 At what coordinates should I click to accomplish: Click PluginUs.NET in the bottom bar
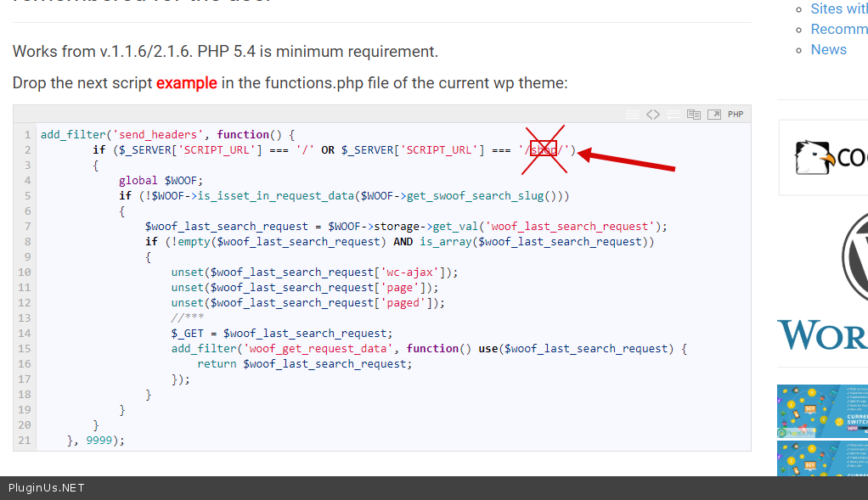coord(47,488)
